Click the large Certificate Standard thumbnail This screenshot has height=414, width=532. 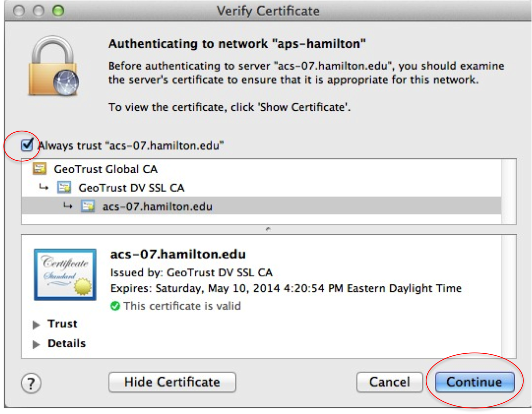(65, 275)
